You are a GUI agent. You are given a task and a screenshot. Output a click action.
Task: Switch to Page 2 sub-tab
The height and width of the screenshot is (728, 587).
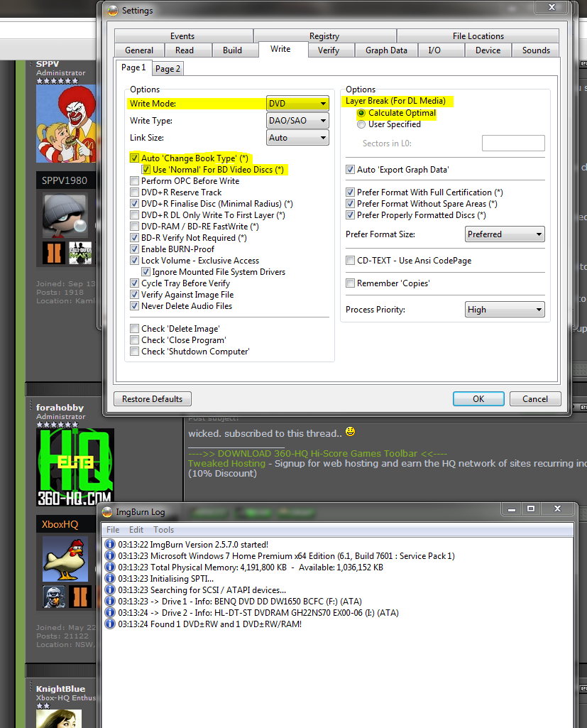pyautogui.click(x=168, y=69)
